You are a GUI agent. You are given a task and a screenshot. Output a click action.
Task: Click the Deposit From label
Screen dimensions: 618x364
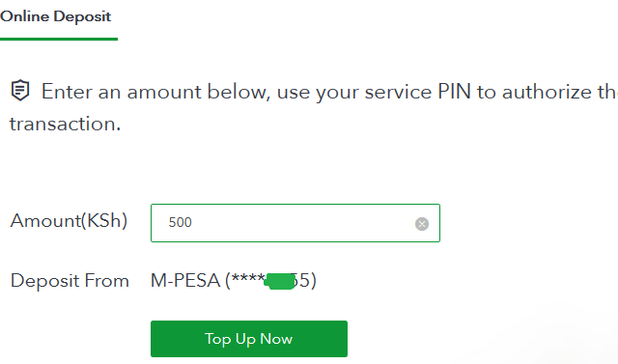coord(70,281)
